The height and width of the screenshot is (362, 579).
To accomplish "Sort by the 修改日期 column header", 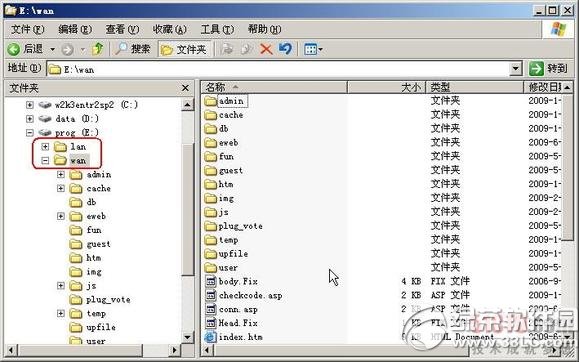I will tap(543, 87).
